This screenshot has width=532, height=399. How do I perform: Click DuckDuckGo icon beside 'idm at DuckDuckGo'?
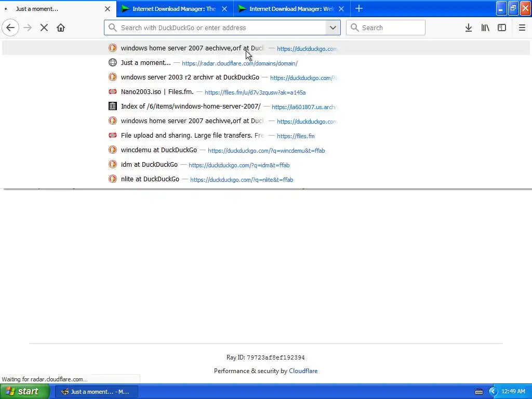pyautogui.click(x=113, y=164)
